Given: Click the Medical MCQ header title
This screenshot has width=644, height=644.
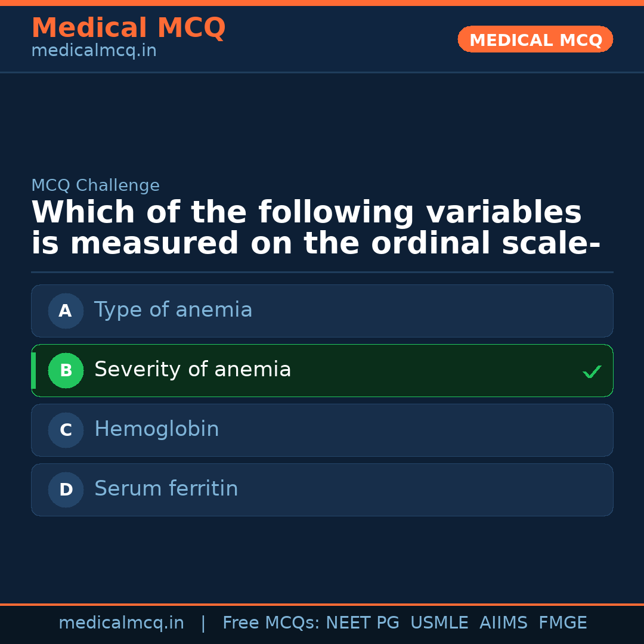Looking at the screenshot, I should click(128, 28).
